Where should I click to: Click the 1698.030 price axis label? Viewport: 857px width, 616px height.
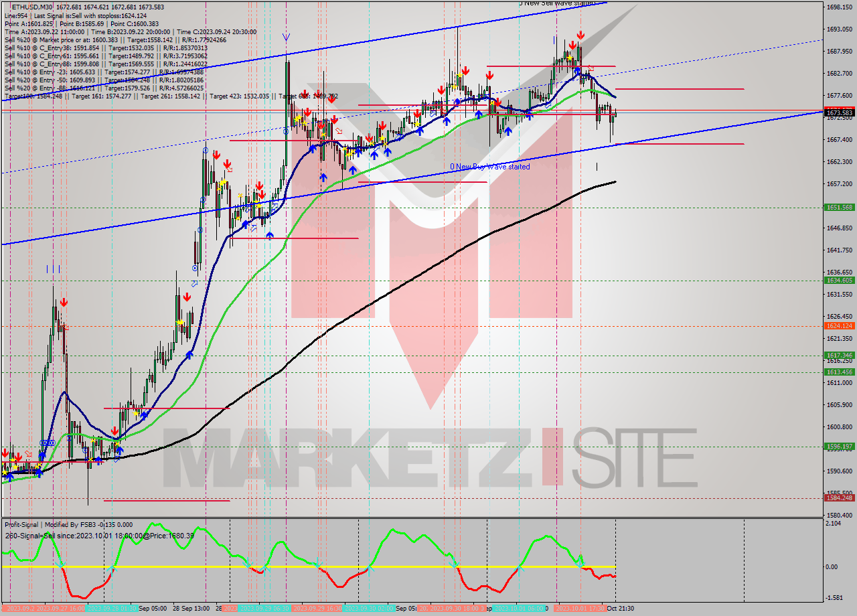point(839,7)
